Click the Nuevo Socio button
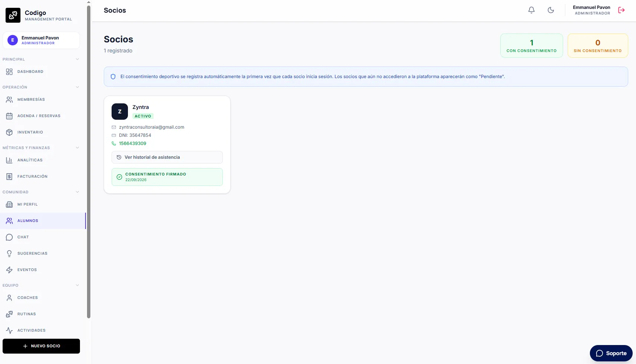 click(41, 346)
